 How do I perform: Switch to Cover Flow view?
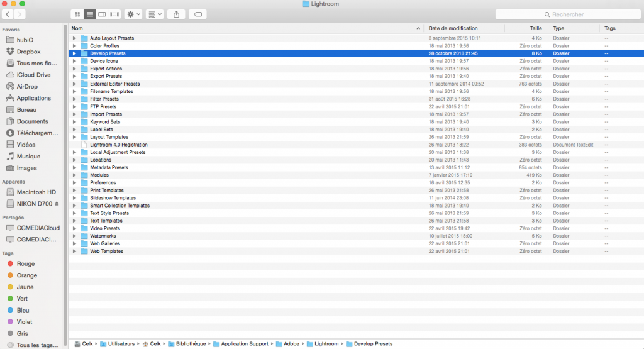coord(114,14)
